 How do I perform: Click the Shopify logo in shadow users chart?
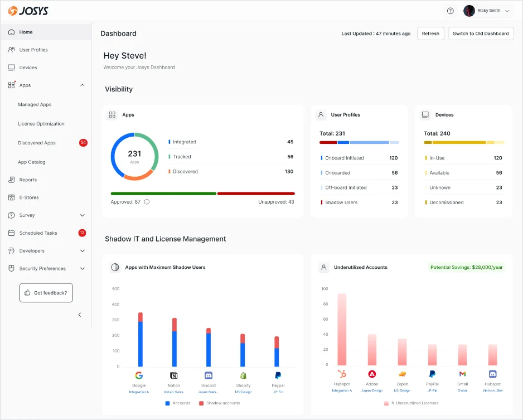[243, 375]
